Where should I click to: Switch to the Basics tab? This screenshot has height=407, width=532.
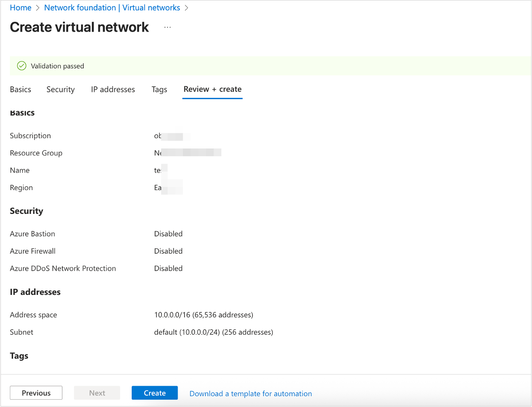coord(20,89)
